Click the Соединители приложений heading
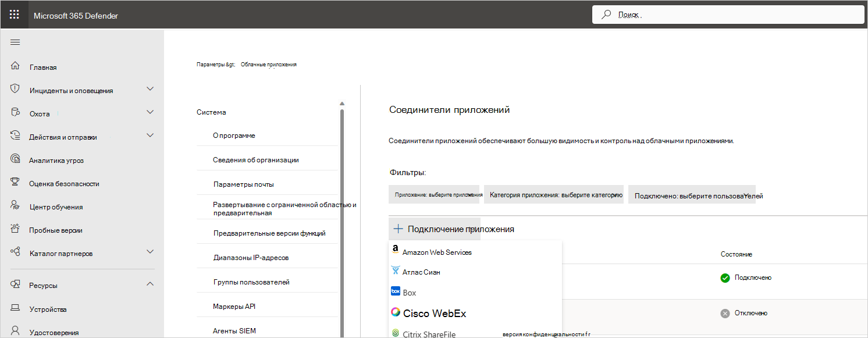The width and height of the screenshot is (868, 338). (449, 109)
